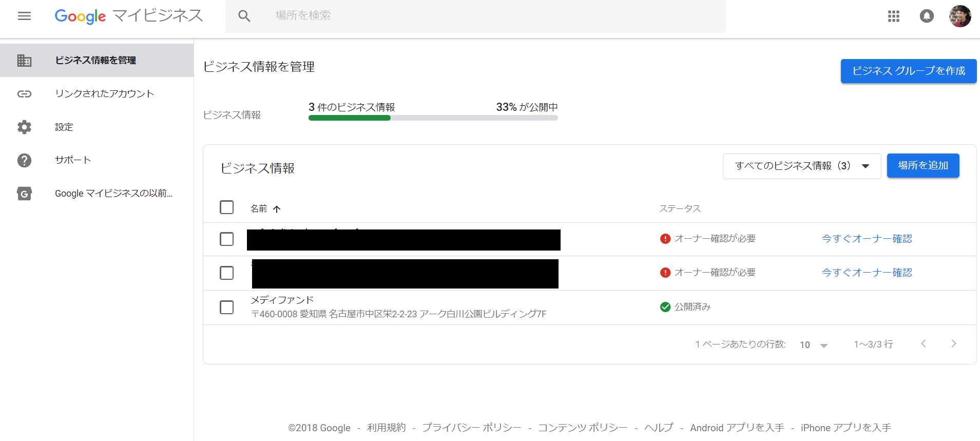The height and width of the screenshot is (441, 980).
Task: Click first row's 今すぐオーナー確認 link
Action: [x=867, y=239]
